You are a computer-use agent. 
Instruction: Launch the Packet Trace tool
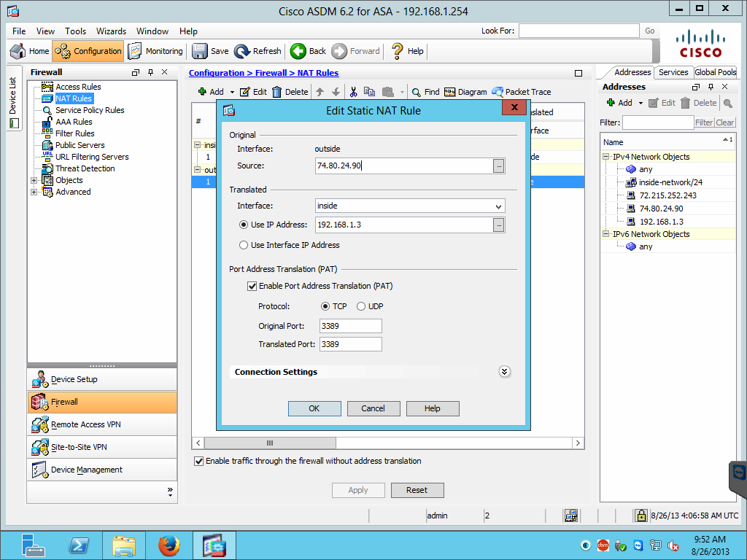(x=521, y=91)
